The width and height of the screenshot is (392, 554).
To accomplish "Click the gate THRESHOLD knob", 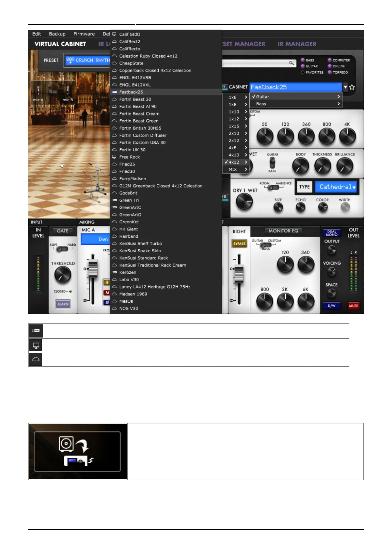I will 63,275.
